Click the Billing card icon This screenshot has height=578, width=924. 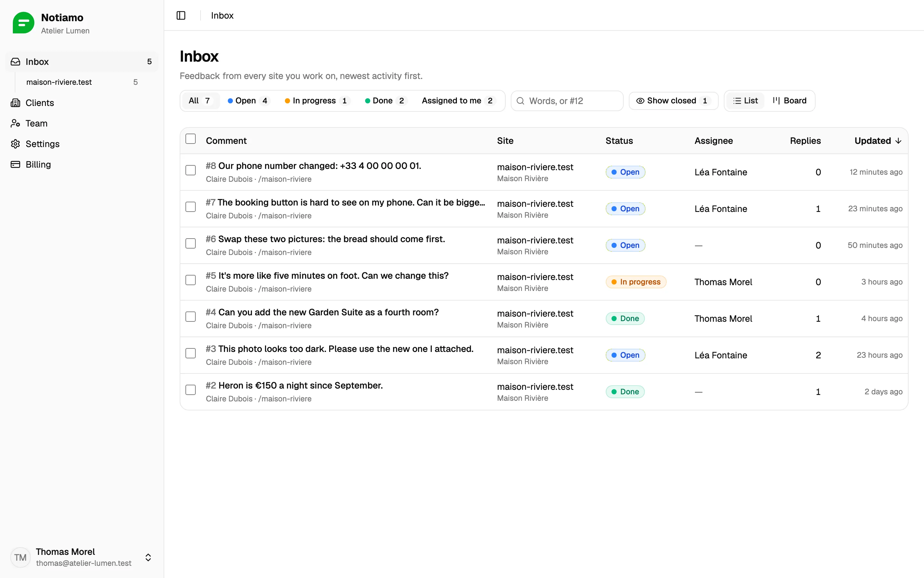[15, 164]
